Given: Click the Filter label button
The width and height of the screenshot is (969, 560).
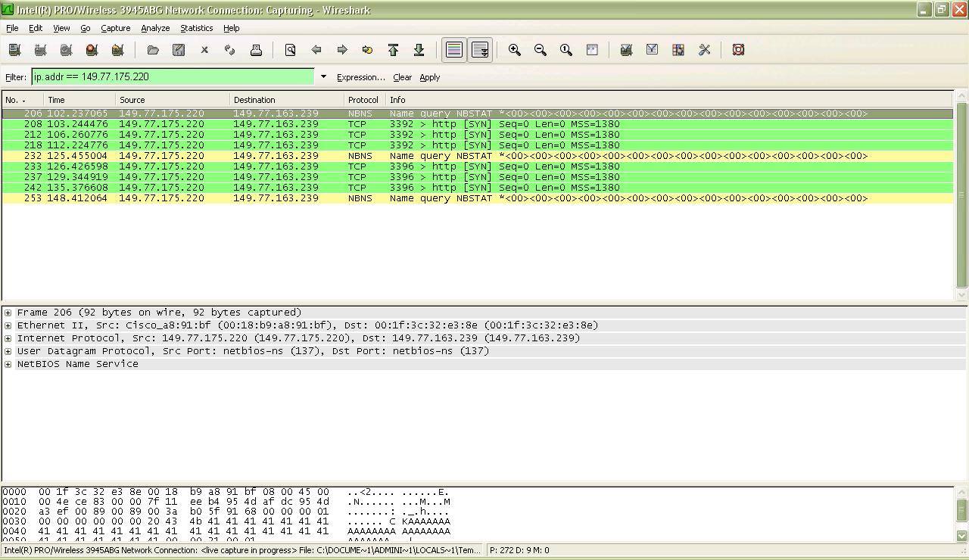Looking at the screenshot, I should [x=16, y=77].
